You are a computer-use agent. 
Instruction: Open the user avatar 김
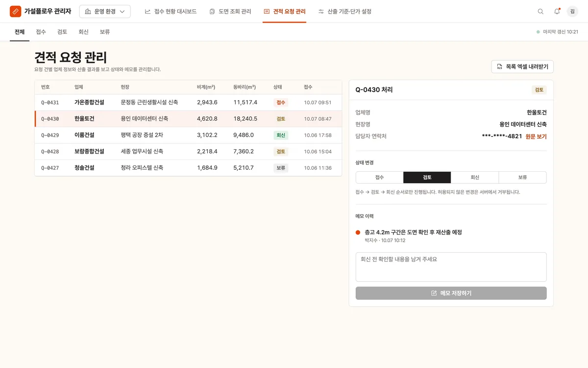[x=572, y=11]
